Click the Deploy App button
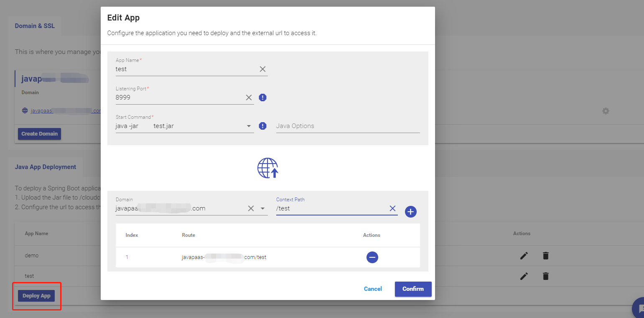Image resolution: width=644 pixels, height=318 pixels. (37, 295)
